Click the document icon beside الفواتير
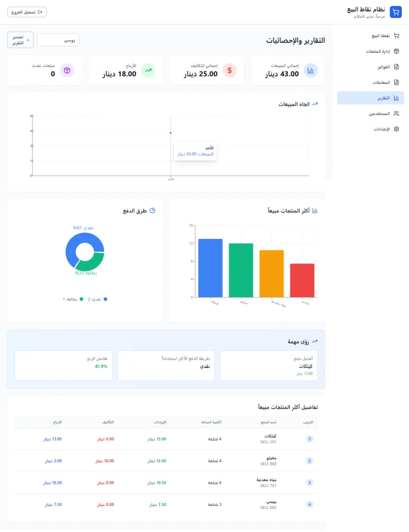 (396, 67)
